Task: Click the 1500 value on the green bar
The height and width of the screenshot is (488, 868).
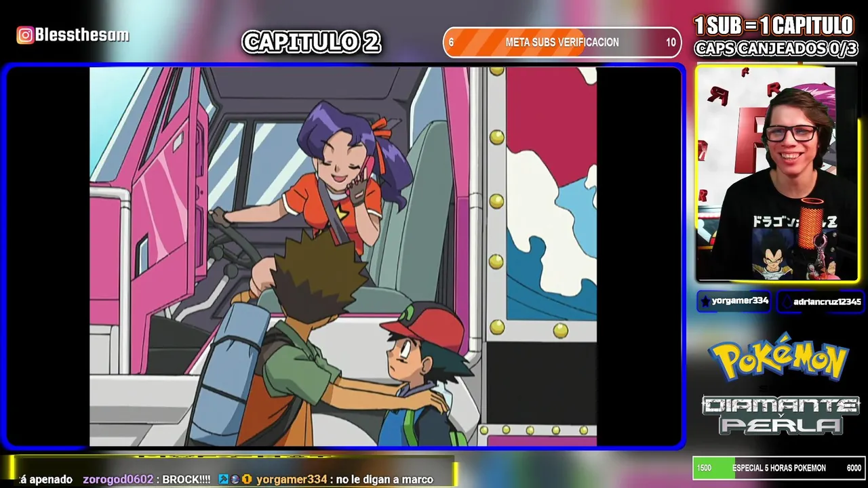Action: click(704, 468)
